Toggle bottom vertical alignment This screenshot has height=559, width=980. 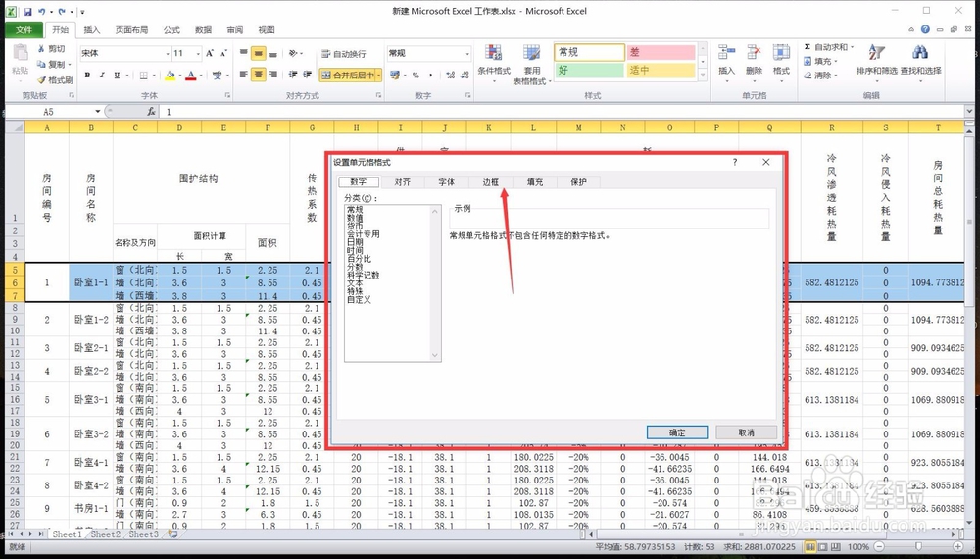273,54
